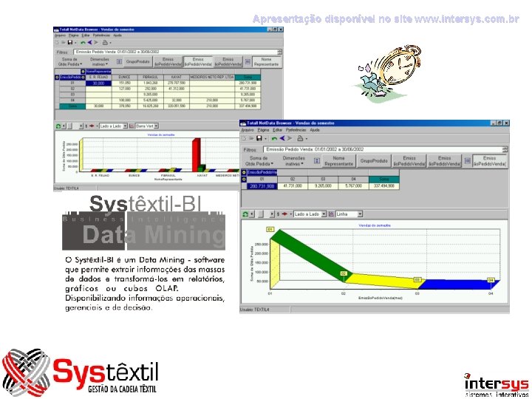Toggle yellow circle beside 01 header cell
Viewport: 532px width, 399px height.
(244, 179)
